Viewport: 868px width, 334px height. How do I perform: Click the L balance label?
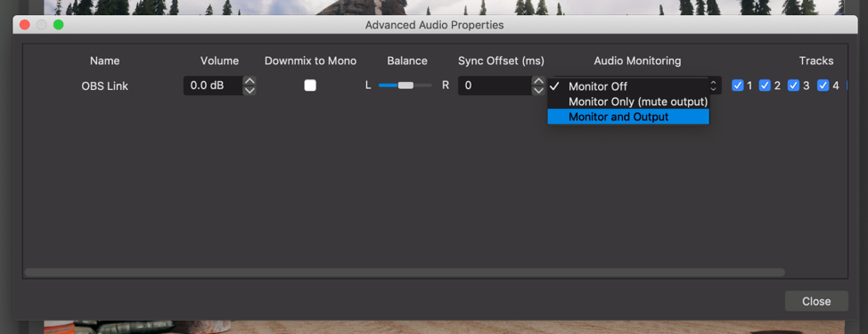(x=368, y=86)
